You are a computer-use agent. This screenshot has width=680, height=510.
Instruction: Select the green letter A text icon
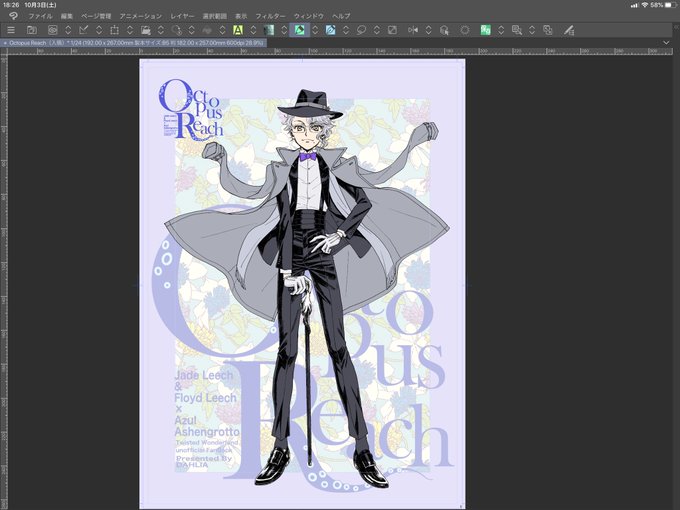pyautogui.click(x=238, y=30)
